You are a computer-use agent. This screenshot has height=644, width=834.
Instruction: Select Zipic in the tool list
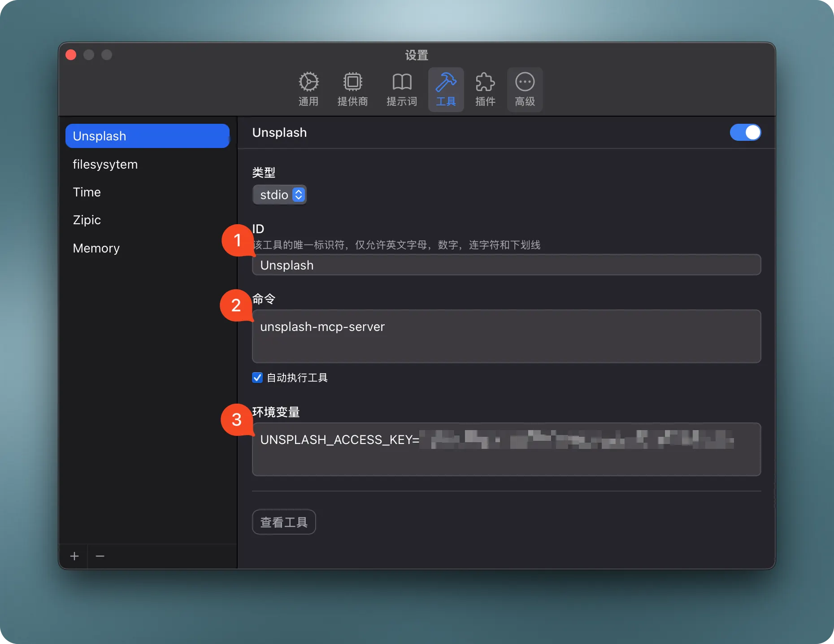[148, 220]
